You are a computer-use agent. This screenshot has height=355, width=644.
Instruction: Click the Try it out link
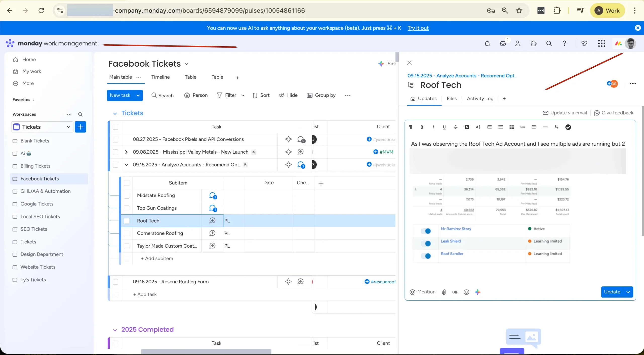pos(418,28)
